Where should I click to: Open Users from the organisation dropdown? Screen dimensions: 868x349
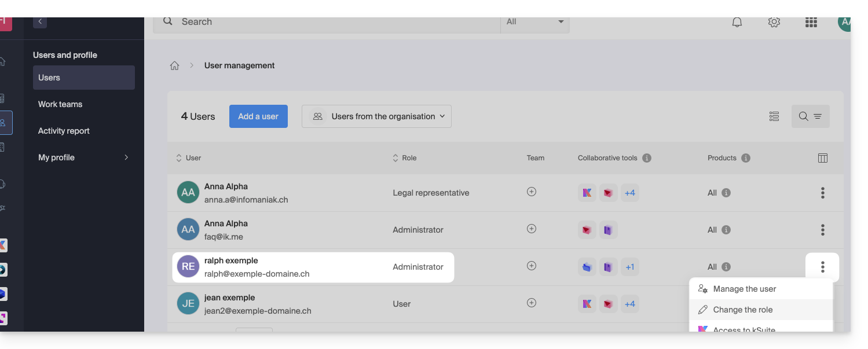point(376,116)
